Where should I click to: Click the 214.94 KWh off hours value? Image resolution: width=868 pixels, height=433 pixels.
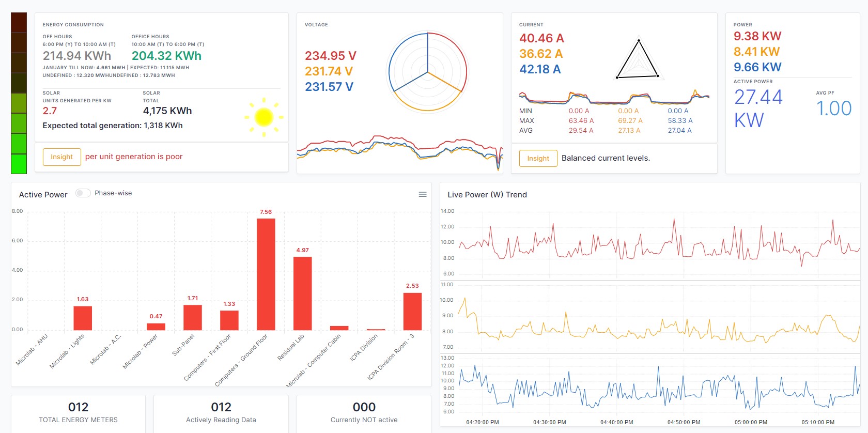coord(77,56)
